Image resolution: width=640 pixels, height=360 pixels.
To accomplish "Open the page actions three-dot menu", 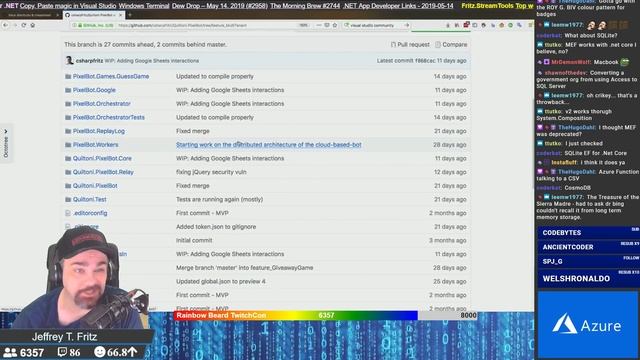I will (319, 25).
